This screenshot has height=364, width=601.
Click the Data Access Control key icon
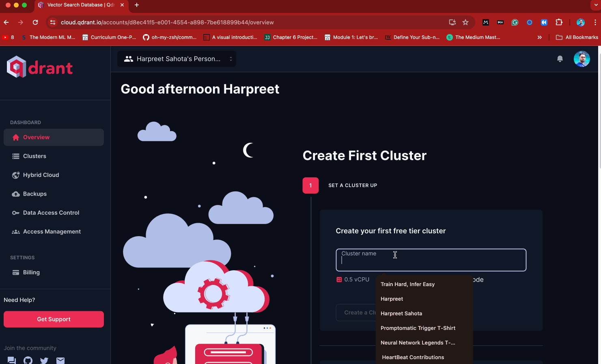16,213
